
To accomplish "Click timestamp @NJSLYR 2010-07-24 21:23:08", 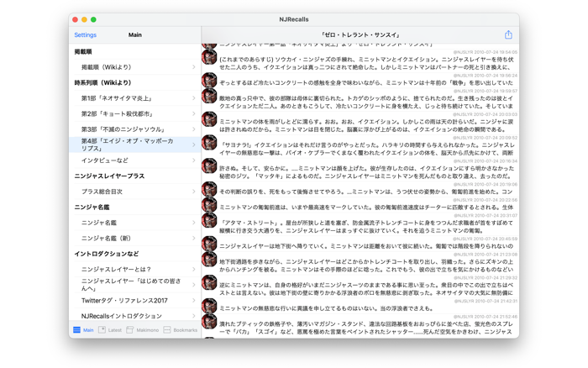I will point(486,255).
